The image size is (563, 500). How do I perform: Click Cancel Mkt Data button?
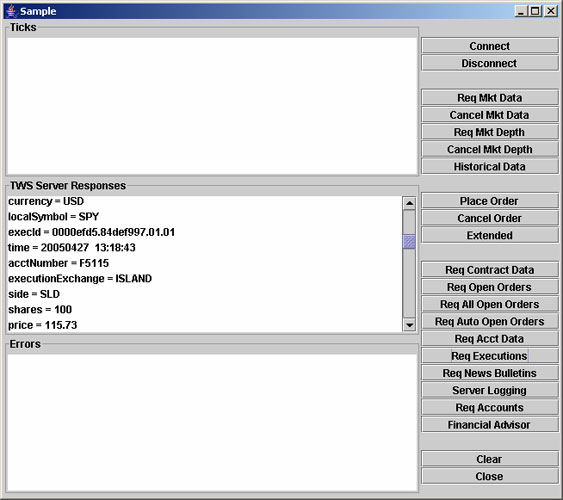[x=490, y=115]
